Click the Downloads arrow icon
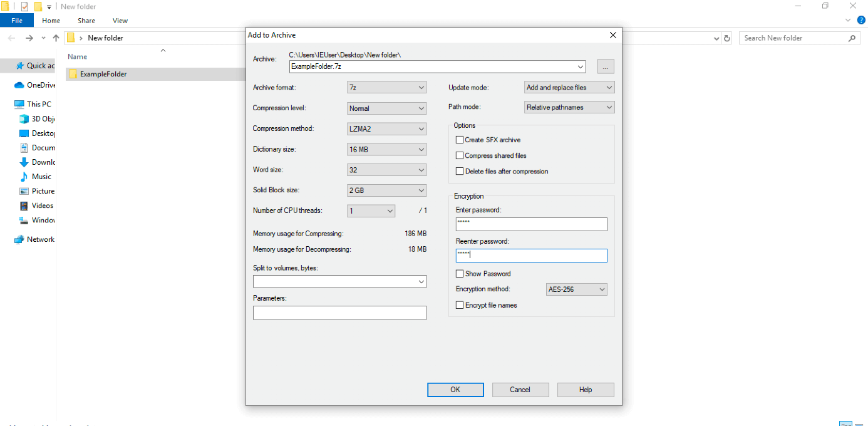Image resolution: width=868 pixels, height=426 pixels. click(x=24, y=162)
